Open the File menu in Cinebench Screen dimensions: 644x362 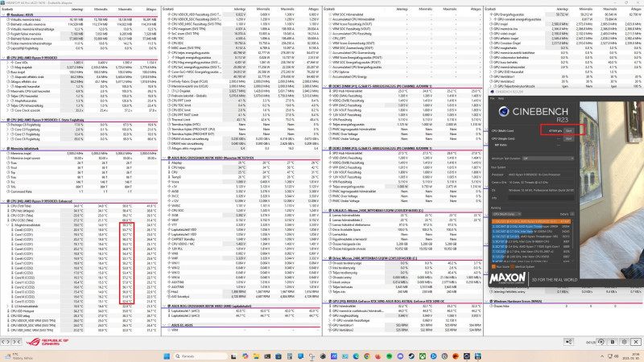(x=493, y=98)
